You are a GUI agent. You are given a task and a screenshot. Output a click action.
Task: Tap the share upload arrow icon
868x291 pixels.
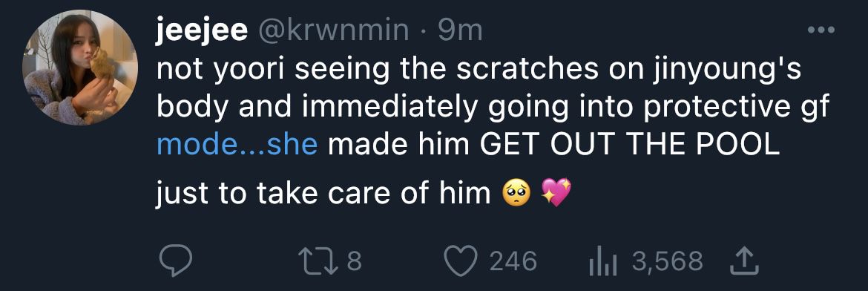(x=743, y=261)
